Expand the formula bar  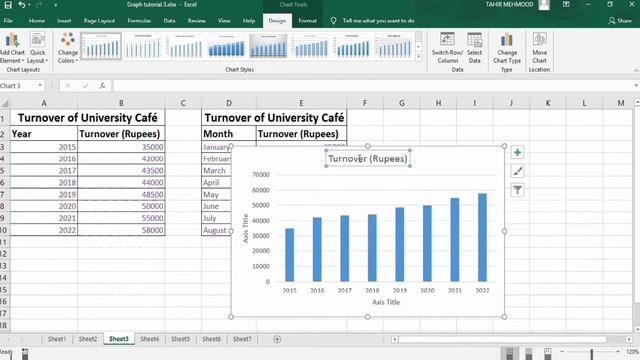tap(636, 85)
